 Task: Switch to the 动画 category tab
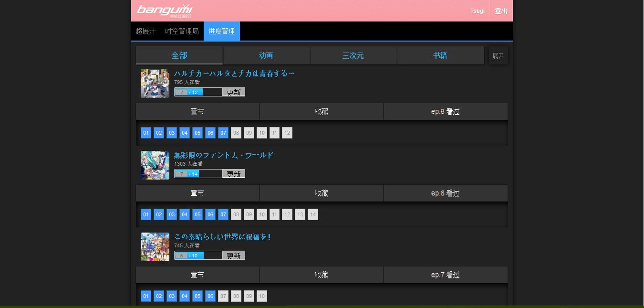266,55
